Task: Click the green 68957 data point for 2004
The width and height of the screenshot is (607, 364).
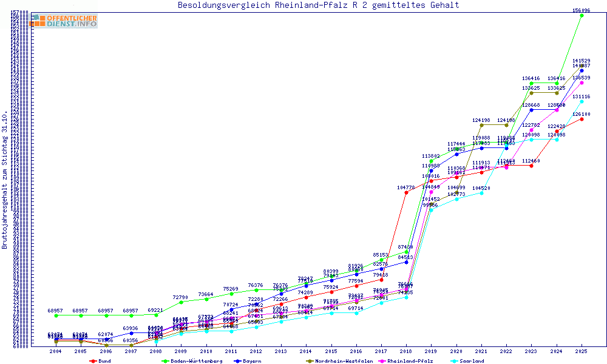Action: 56,315
